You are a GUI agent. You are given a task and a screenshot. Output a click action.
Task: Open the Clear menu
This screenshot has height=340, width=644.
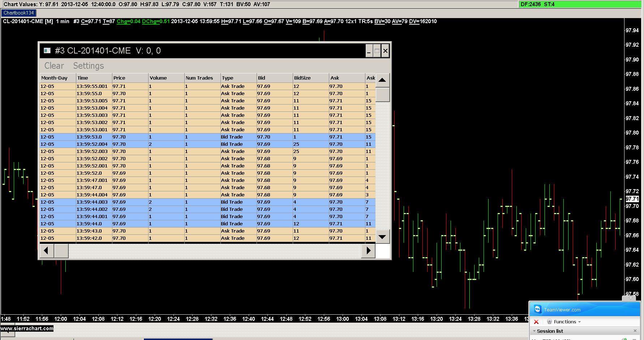pyautogui.click(x=54, y=65)
